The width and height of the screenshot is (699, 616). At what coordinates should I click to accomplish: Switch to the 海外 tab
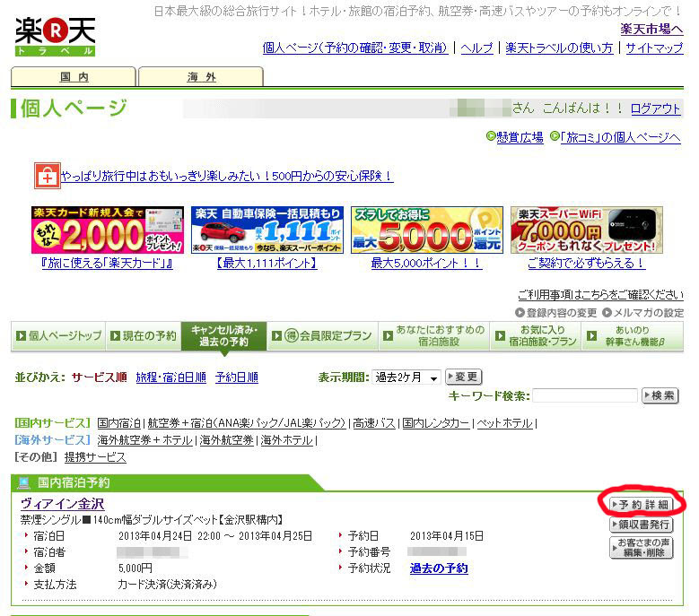pos(201,76)
